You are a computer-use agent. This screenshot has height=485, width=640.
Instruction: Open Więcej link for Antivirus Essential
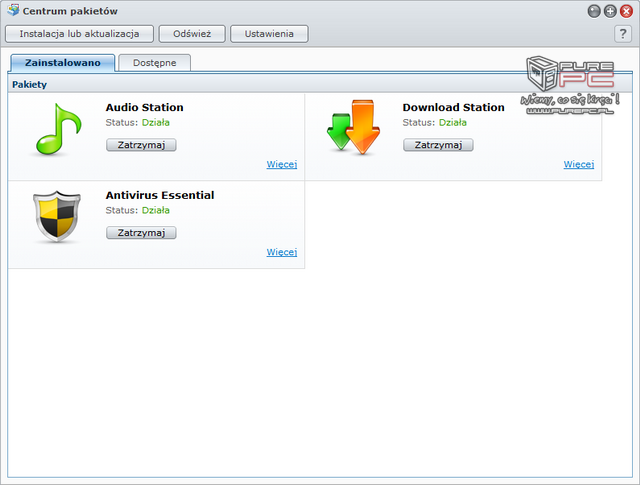click(x=282, y=252)
